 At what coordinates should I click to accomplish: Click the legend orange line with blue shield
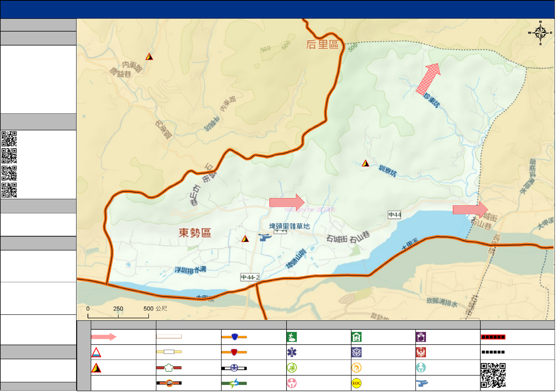click(x=234, y=337)
